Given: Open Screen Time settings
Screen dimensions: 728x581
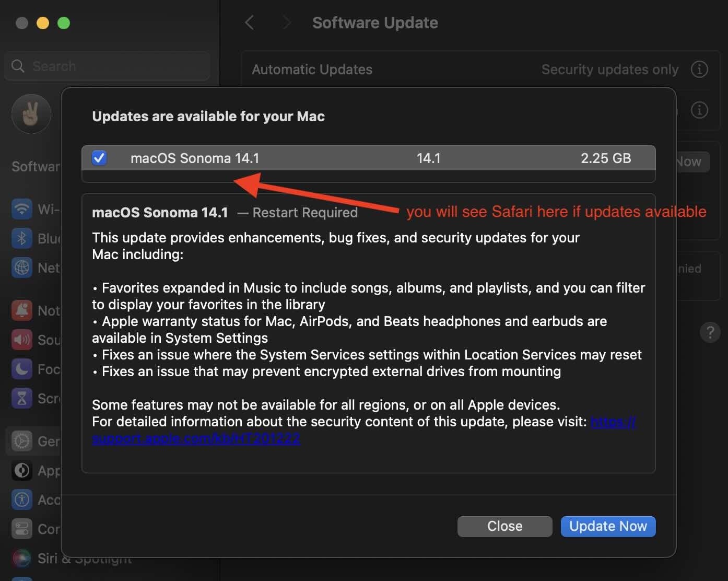Looking at the screenshot, I should click(21, 398).
